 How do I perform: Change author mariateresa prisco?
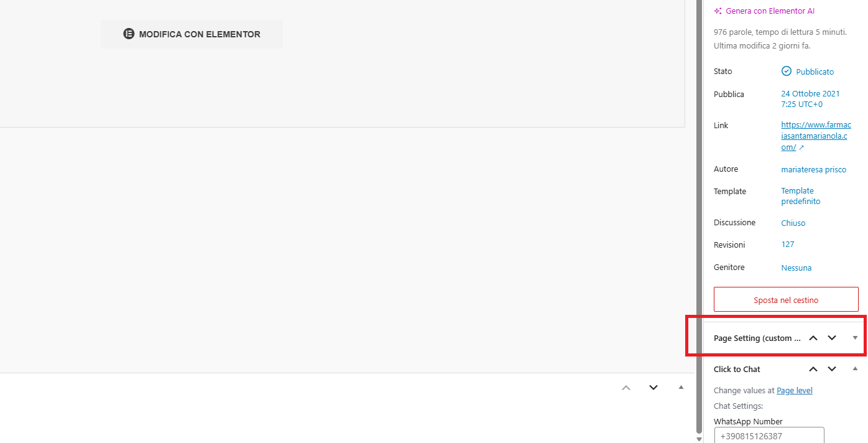coord(813,169)
